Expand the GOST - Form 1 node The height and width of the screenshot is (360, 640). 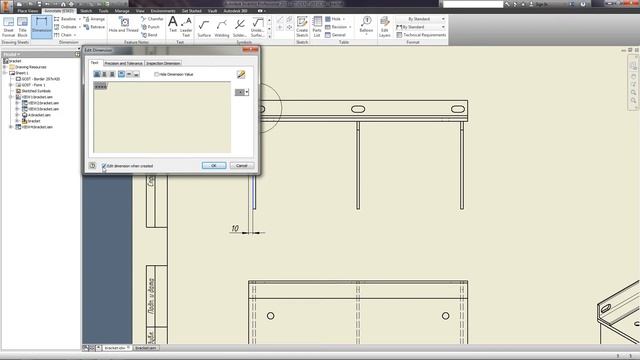point(11,85)
